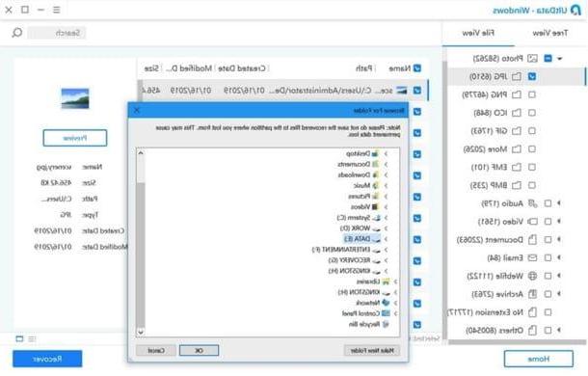Click the Control Panel icon in the dialog

[x=386, y=313]
